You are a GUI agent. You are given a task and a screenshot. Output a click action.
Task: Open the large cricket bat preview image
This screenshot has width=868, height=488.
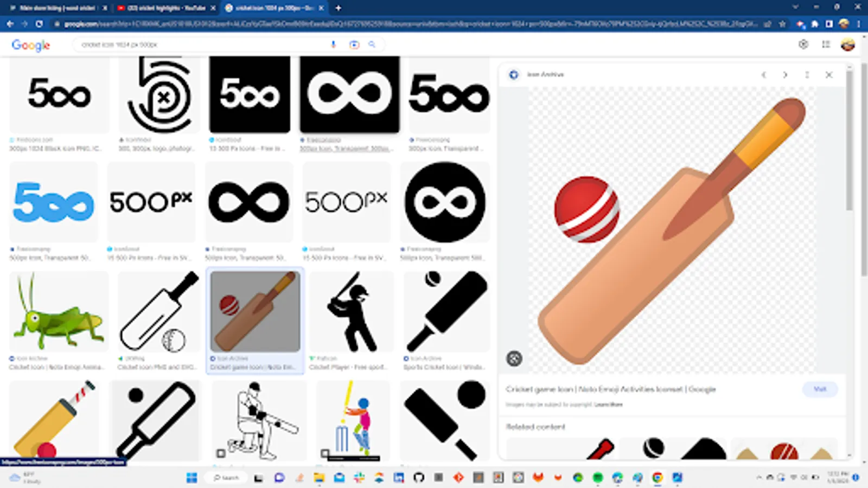(x=672, y=230)
